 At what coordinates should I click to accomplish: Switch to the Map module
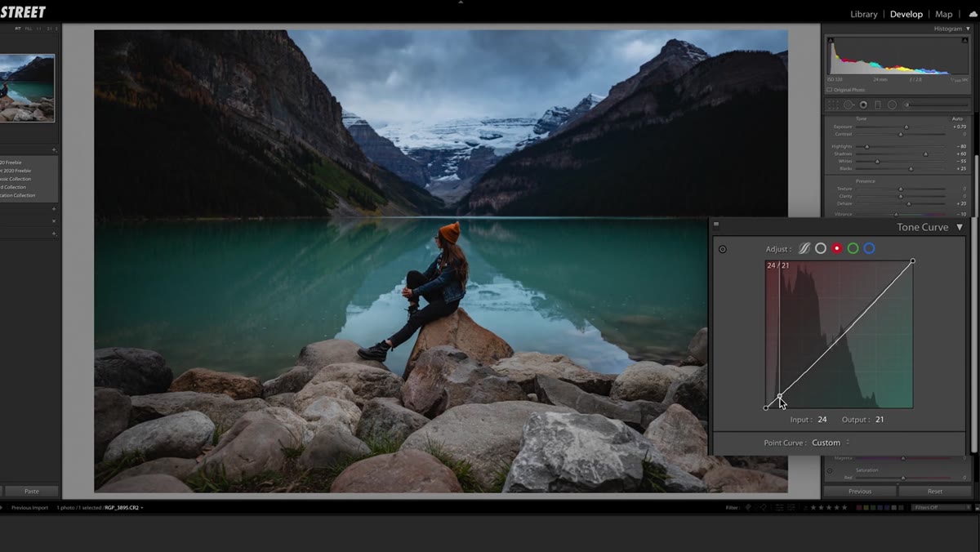pyautogui.click(x=944, y=14)
